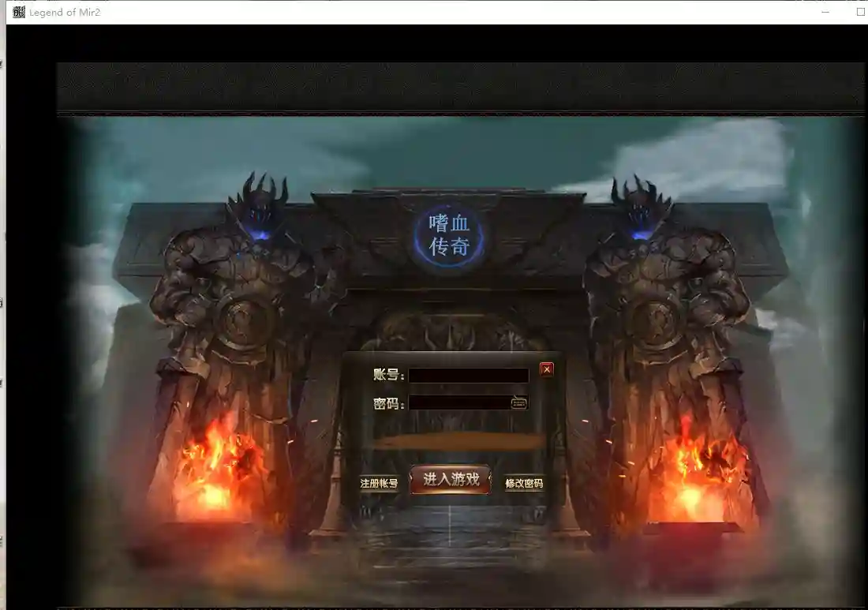Viewport: 868px width, 610px height.
Task: Maximize the Legend of Mir2 window
Action: [860, 12]
